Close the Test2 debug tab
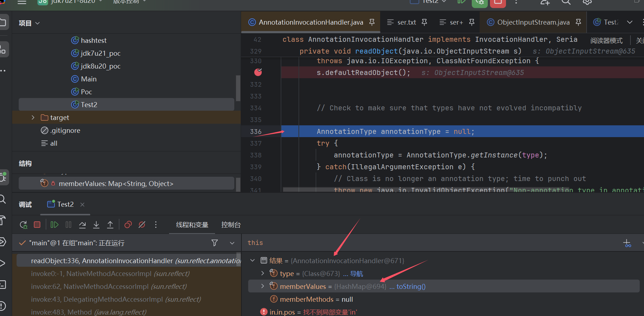Viewport: 644px width, 316px height. (82, 205)
